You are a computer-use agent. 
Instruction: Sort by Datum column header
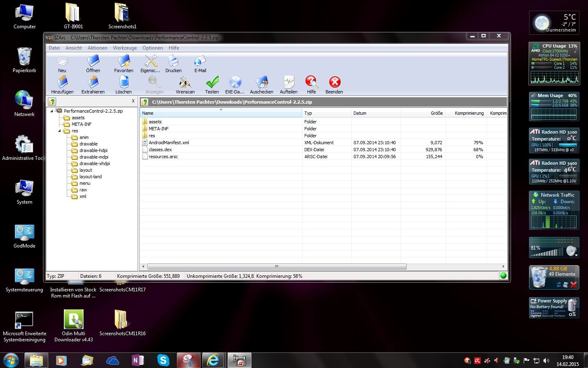click(x=376, y=113)
